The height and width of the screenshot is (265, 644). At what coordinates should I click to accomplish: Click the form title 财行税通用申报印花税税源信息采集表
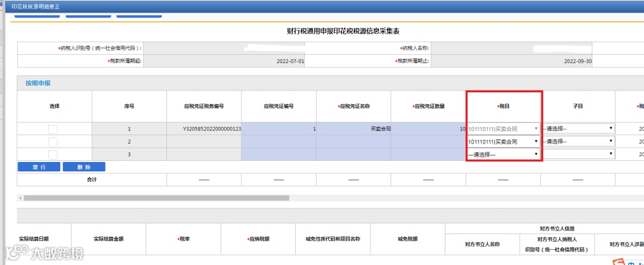[343, 31]
